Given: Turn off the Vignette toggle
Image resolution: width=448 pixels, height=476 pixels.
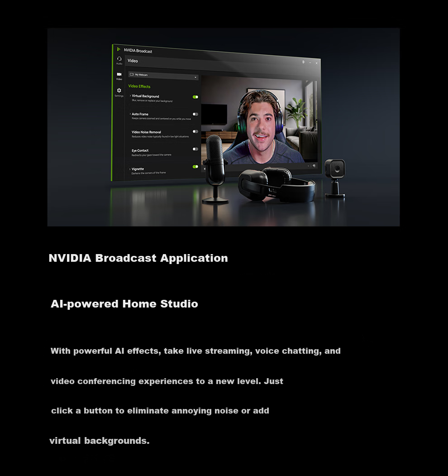Looking at the screenshot, I should (195, 167).
